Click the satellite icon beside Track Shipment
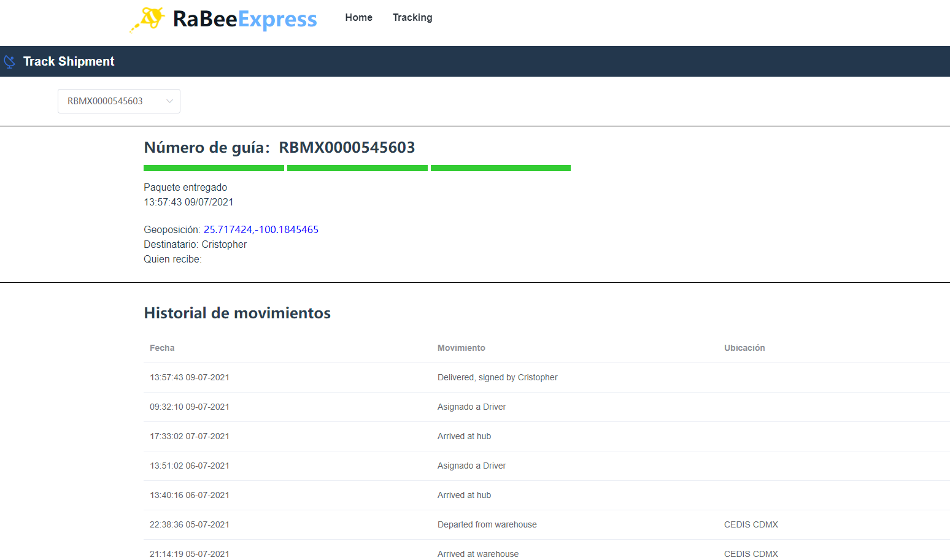950x560 pixels. click(10, 61)
